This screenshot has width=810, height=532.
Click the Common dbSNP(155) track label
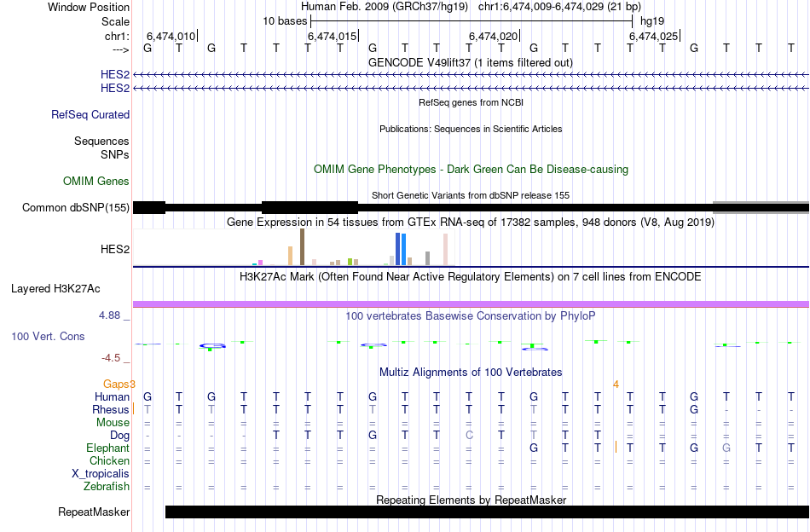coord(76,208)
